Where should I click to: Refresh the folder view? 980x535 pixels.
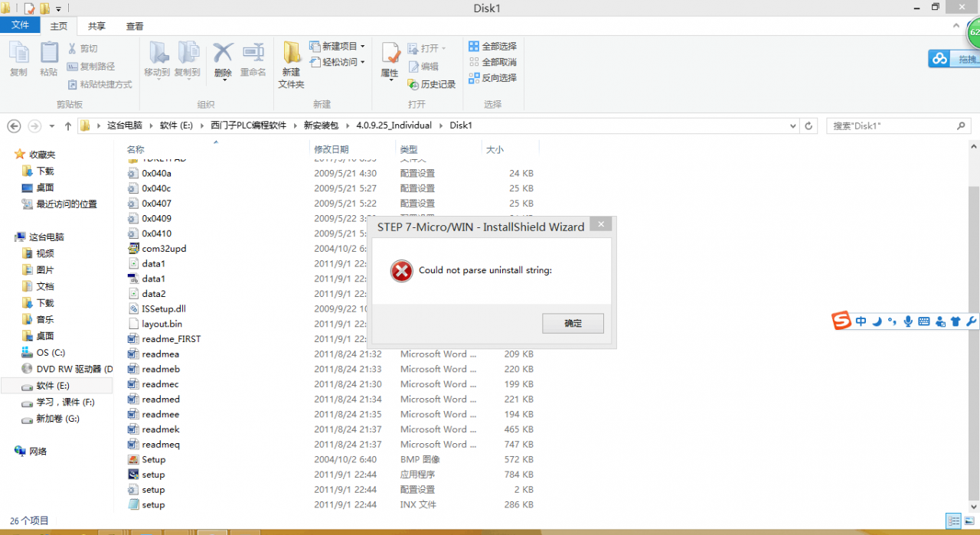coord(808,126)
